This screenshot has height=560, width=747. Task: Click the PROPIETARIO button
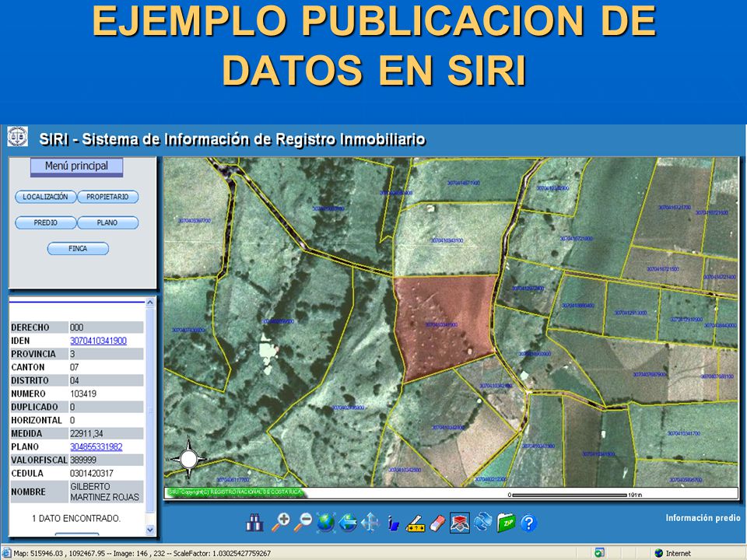pos(107,197)
